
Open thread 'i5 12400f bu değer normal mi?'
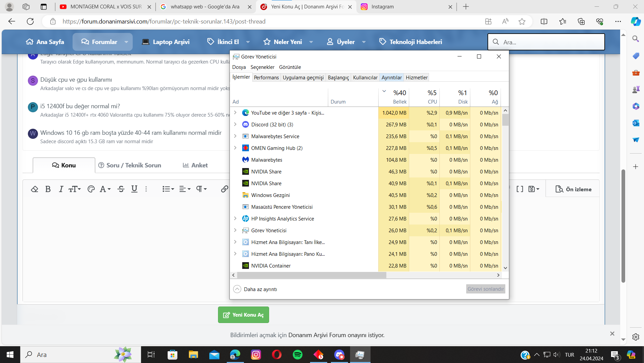[x=80, y=106]
